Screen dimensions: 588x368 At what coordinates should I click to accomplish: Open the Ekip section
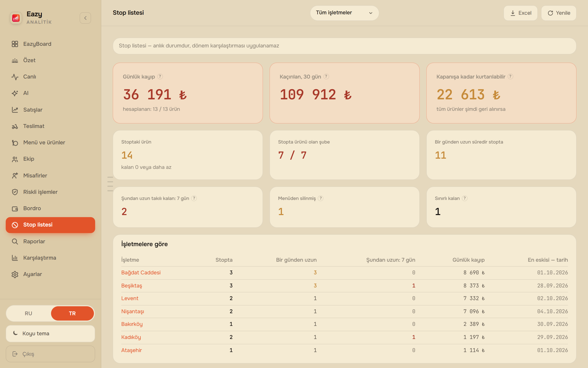click(50, 159)
